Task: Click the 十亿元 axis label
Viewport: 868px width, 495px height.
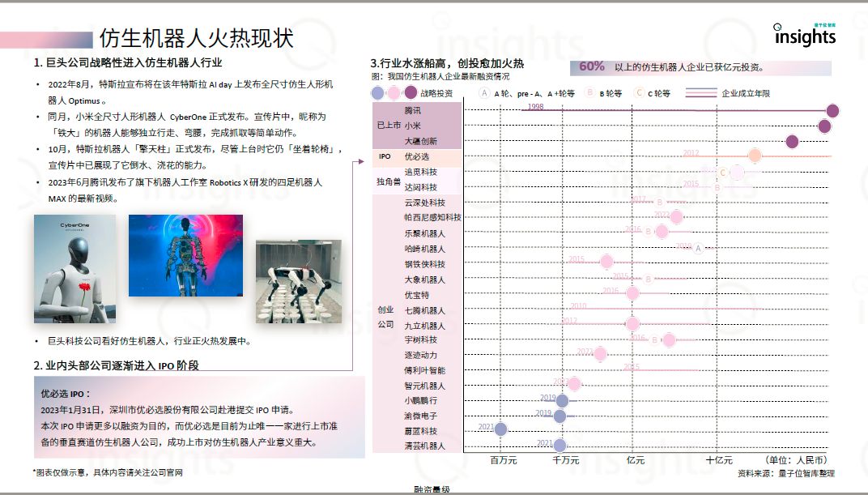Action: (x=719, y=460)
